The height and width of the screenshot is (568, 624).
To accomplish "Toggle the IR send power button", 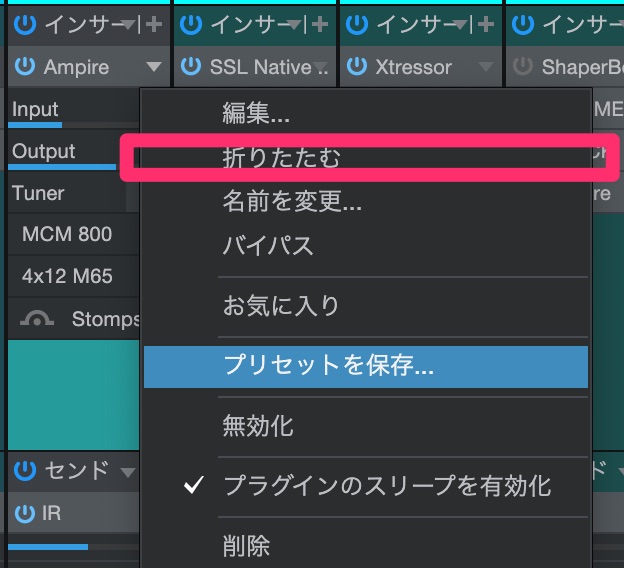I will 25,515.
